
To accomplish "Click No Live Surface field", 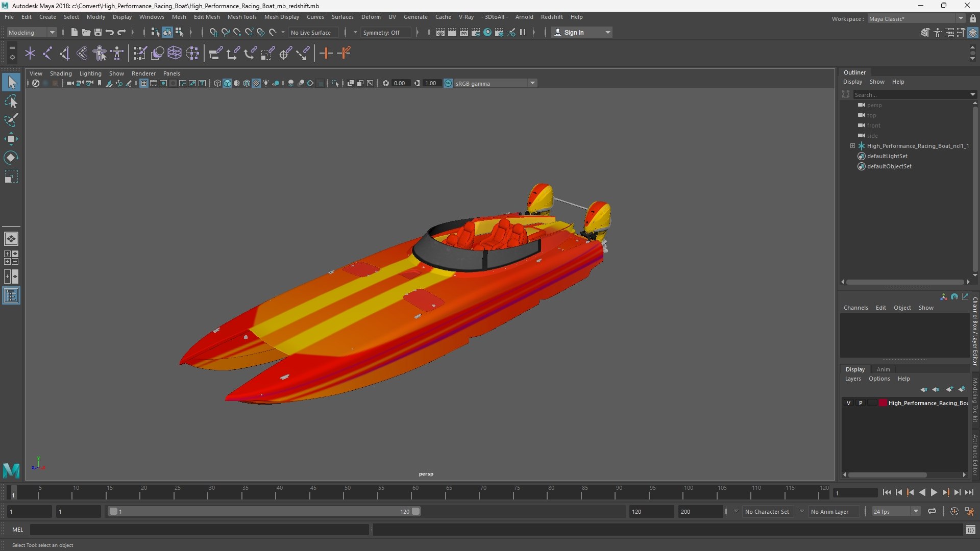I will pyautogui.click(x=312, y=32).
